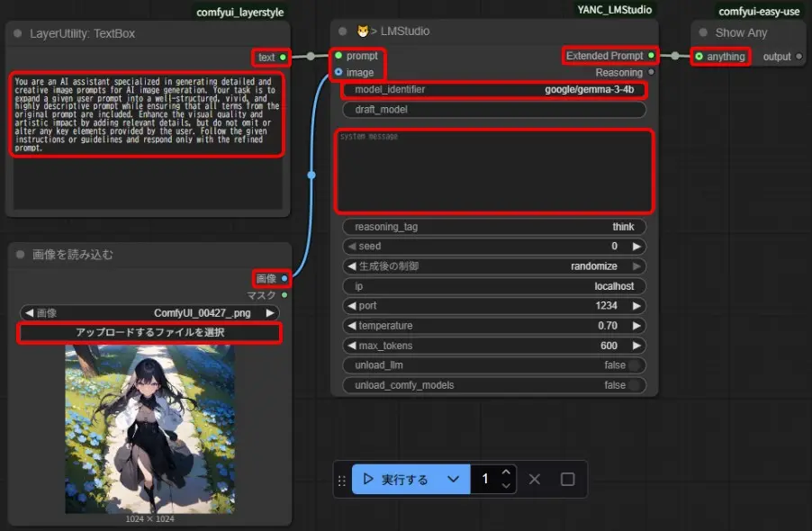Decrease temperature with left arrow
Screen dimensions: 812x531
click(352, 326)
